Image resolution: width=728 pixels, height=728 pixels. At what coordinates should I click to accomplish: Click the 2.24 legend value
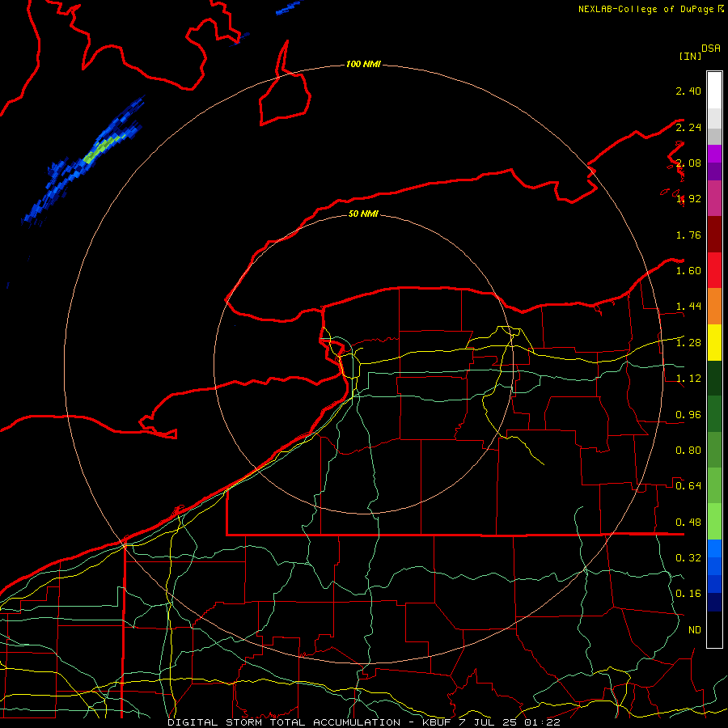[688, 127]
